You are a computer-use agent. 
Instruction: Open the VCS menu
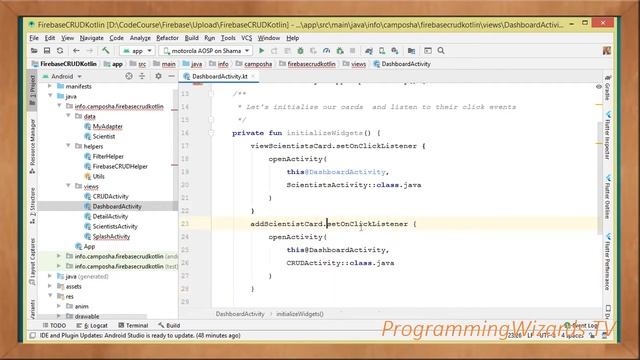pyautogui.click(x=247, y=38)
